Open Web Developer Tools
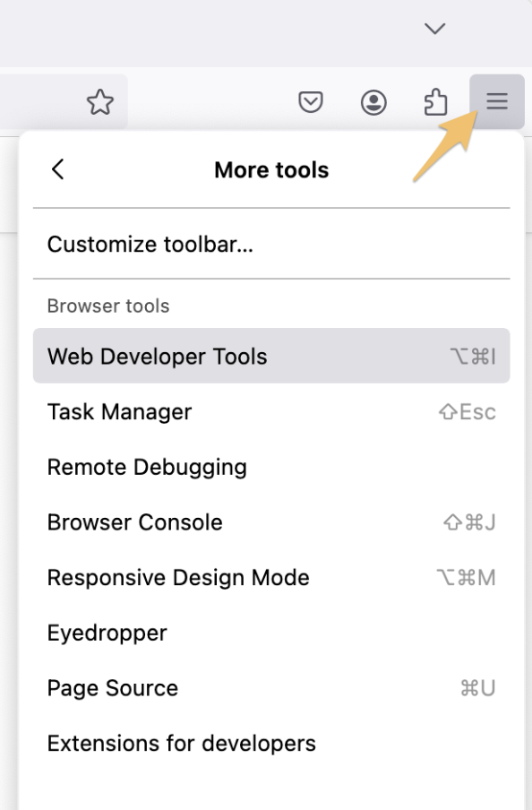Screen dimensions: 532x810 271,356
